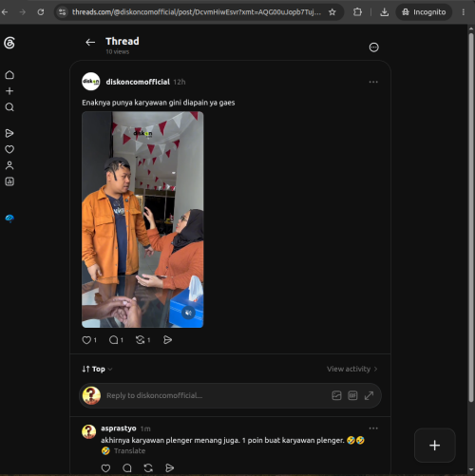475x476 pixels.
Task: Unmute the post video
Action: click(188, 314)
